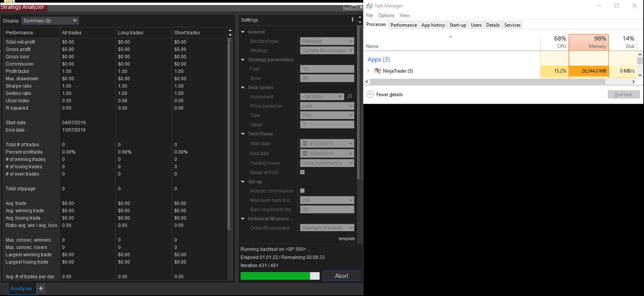Switch to the App history tab

tap(433, 25)
